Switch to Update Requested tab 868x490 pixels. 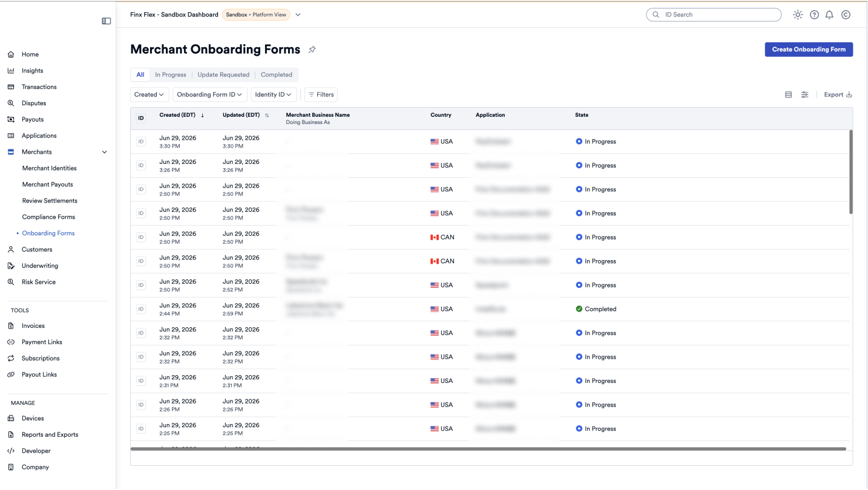223,75
